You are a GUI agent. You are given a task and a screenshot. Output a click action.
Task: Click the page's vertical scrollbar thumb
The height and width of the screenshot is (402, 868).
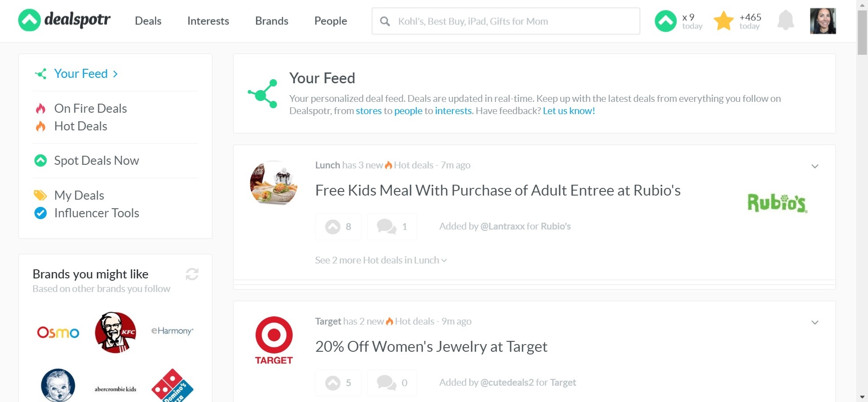(862, 32)
